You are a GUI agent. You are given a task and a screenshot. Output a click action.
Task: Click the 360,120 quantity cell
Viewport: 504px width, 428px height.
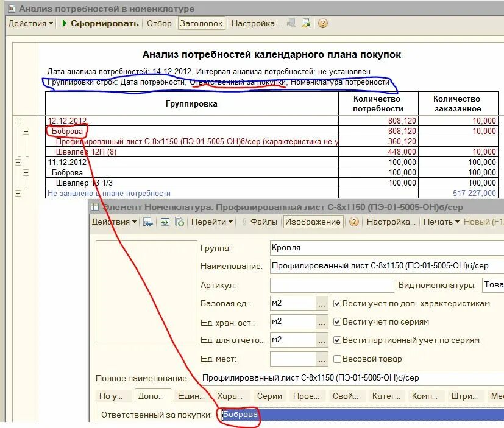(x=378, y=141)
